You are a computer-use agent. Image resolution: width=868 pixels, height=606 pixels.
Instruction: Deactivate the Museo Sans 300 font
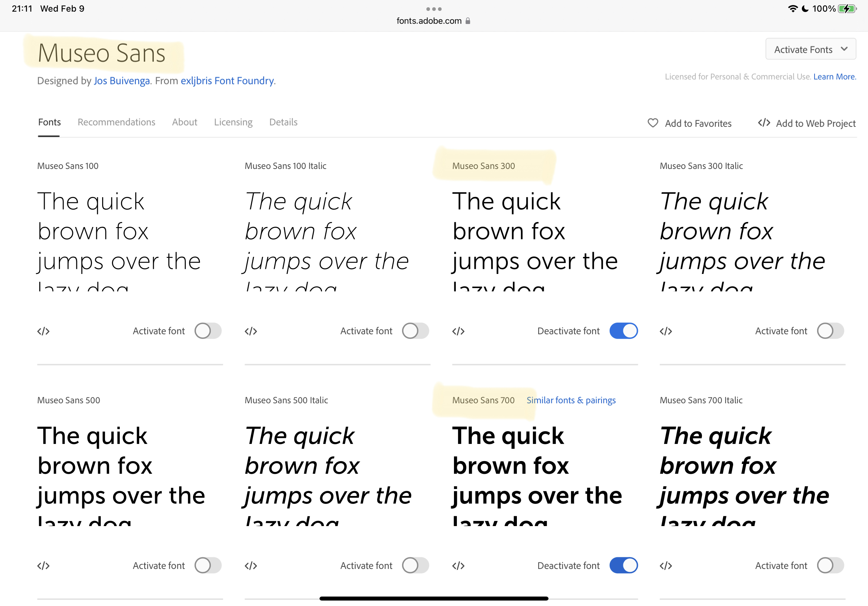[x=624, y=331]
